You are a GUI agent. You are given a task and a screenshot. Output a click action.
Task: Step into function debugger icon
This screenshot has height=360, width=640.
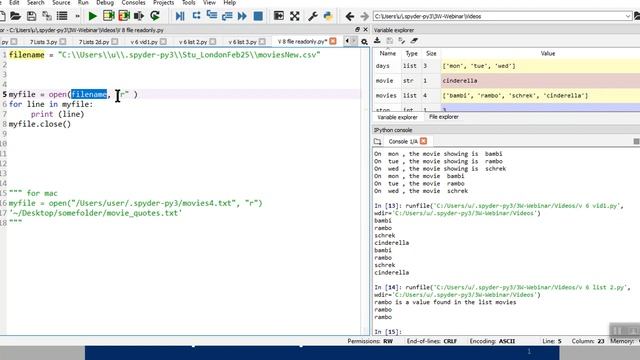tap(211, 16)
